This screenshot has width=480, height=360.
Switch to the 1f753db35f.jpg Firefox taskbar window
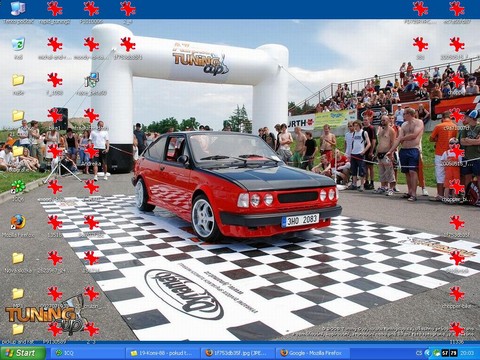[238, 353]
